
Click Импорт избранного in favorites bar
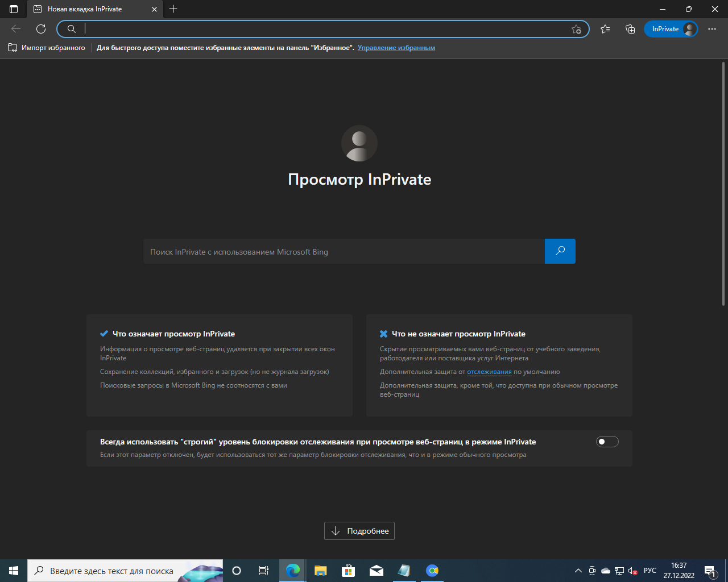[x=47, y=48]
